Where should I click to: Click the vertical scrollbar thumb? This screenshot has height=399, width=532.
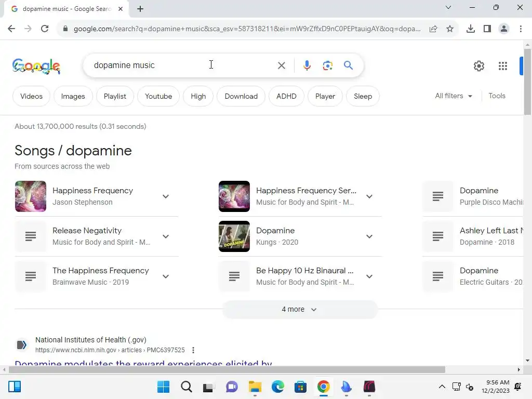pos(527,82)
